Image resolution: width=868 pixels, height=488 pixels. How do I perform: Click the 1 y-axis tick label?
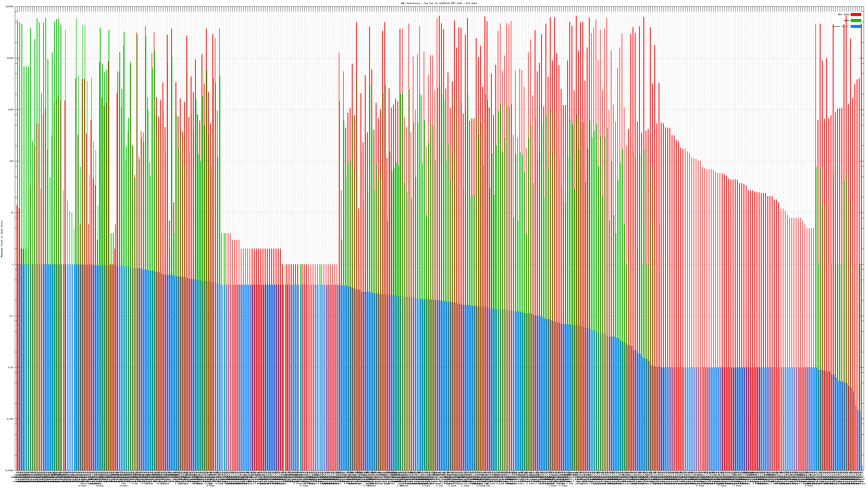(13, 264)
